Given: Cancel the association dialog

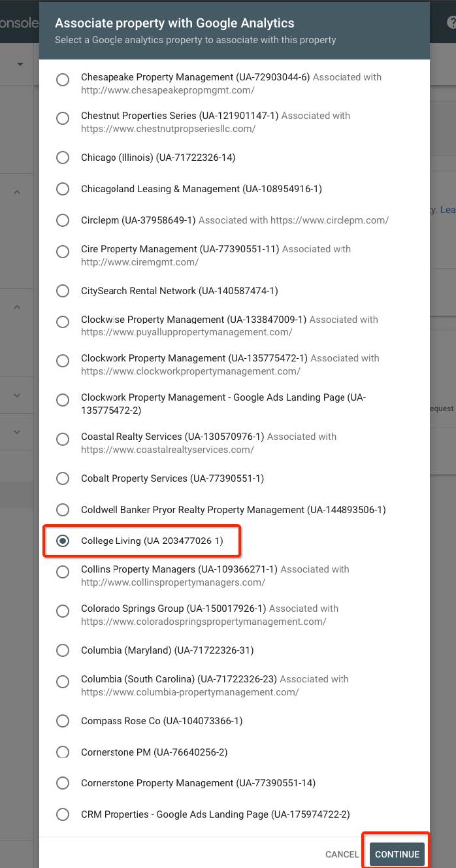Looking at the screenshot, I should click(342, 854).
